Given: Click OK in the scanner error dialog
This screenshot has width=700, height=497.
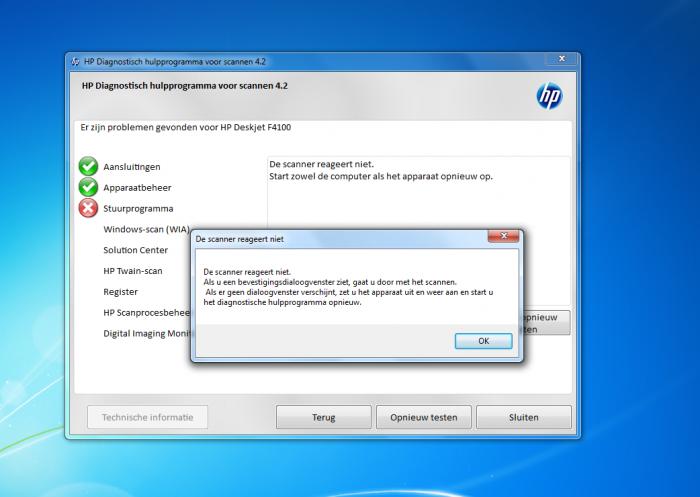Looking at the screenshot, I should pyautogui.click(x=483, y=341).
